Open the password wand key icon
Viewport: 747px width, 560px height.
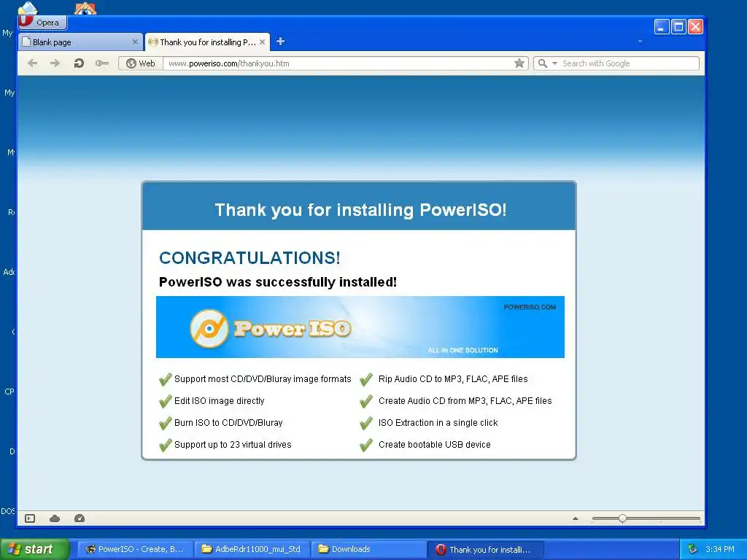tap(102, 63)
